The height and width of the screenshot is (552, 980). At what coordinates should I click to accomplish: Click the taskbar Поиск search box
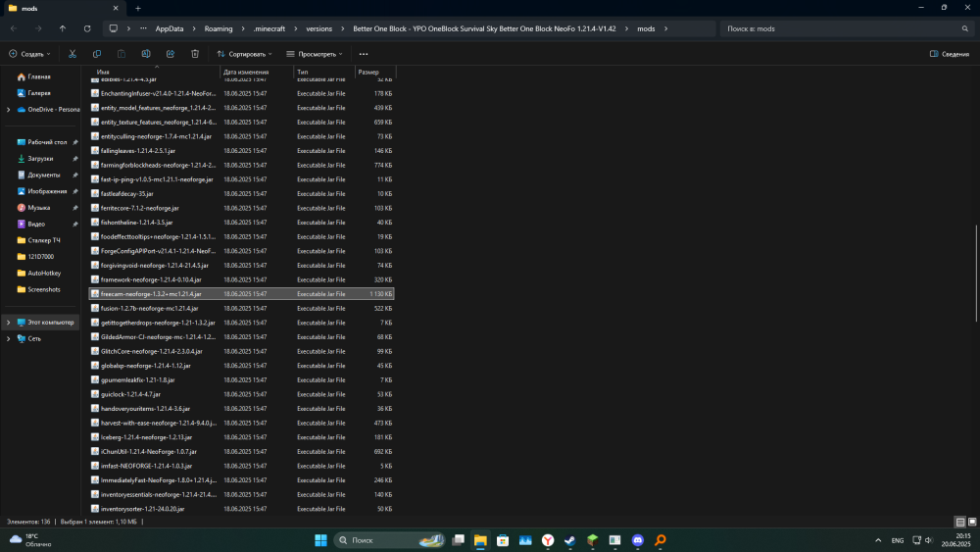[x=389, y=540]
